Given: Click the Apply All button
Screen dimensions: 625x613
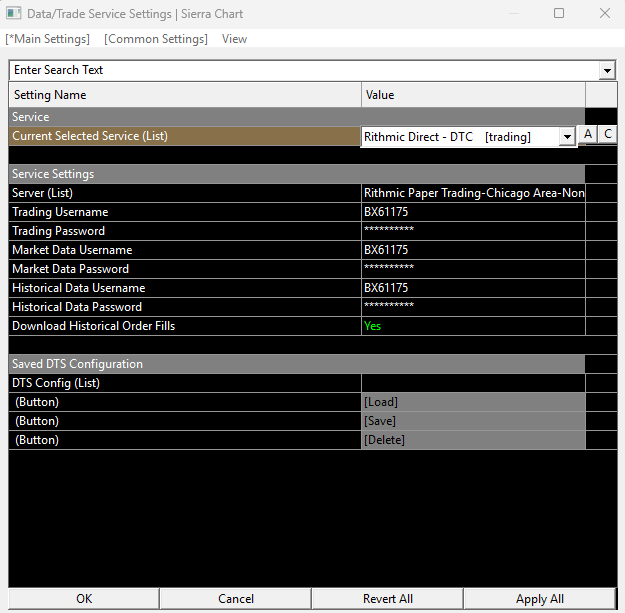Looking at the screenshot, I should (540, 599).
